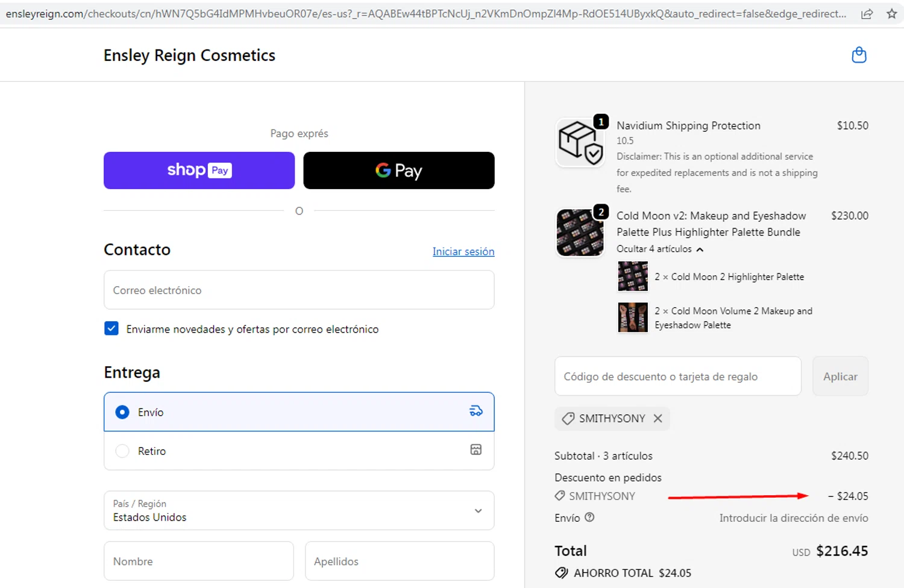The height and width of the screenshot is (588, 904).
Task: Click the − $24.05 discount amount
Action: [x=848, y=496]
